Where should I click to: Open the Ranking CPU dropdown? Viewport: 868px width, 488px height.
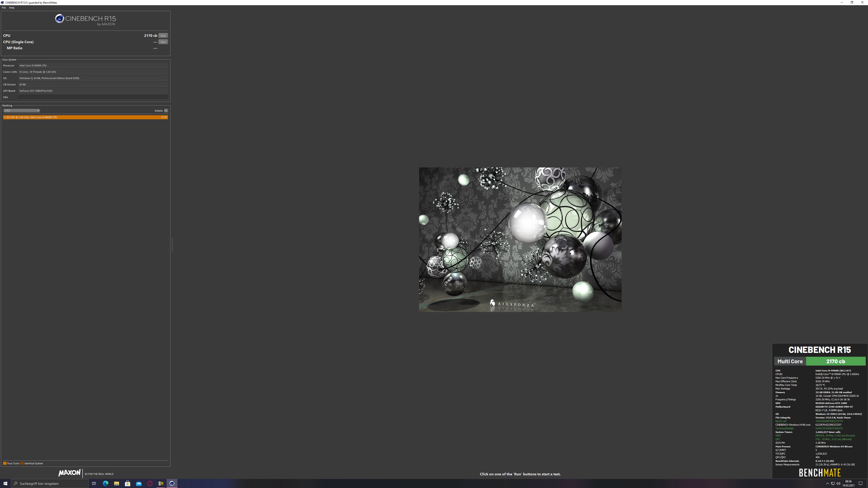pos(21,110)
